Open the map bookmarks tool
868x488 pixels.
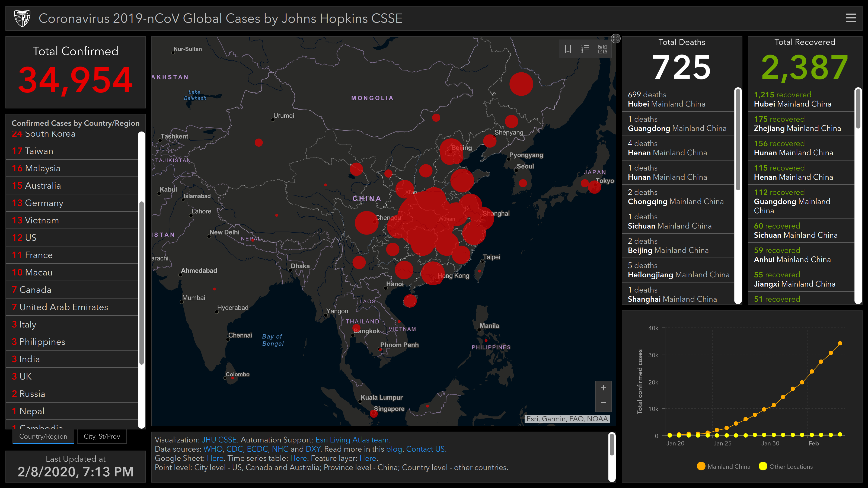pyautogui.click(x=568, y=49)
